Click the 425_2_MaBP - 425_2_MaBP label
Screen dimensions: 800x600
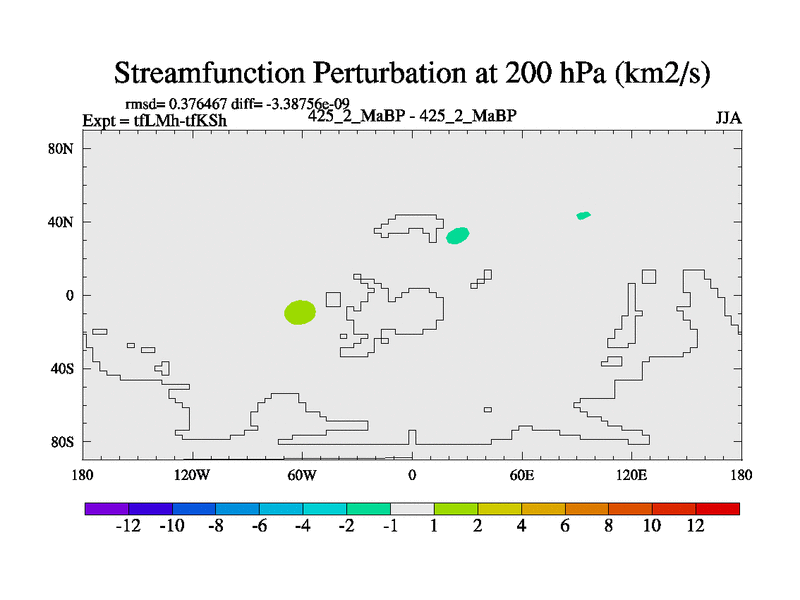point(412,116)
